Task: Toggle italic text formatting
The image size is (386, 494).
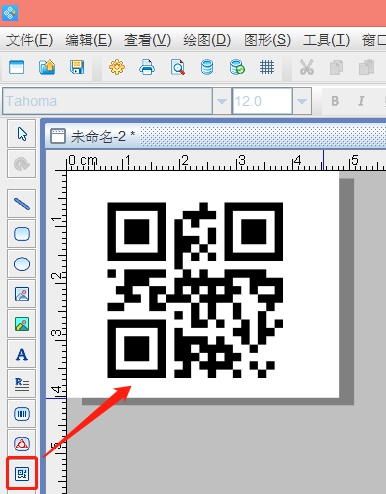Action: tap(361, 101)
